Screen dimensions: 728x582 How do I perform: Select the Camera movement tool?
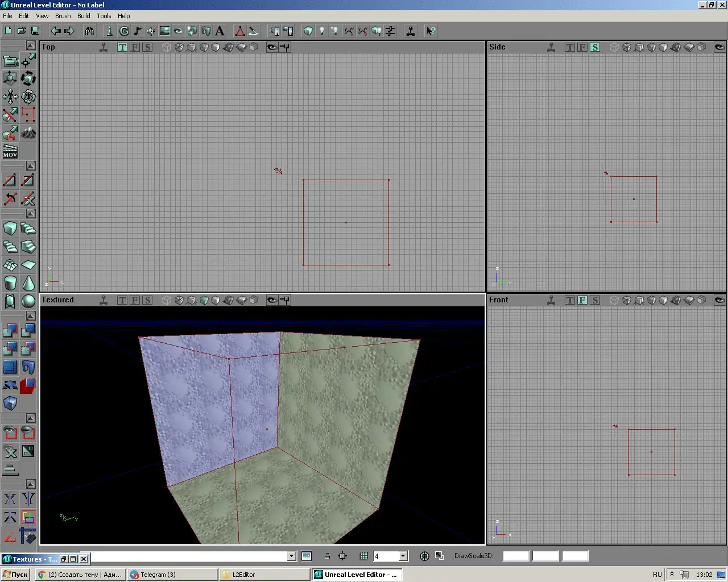10,60
